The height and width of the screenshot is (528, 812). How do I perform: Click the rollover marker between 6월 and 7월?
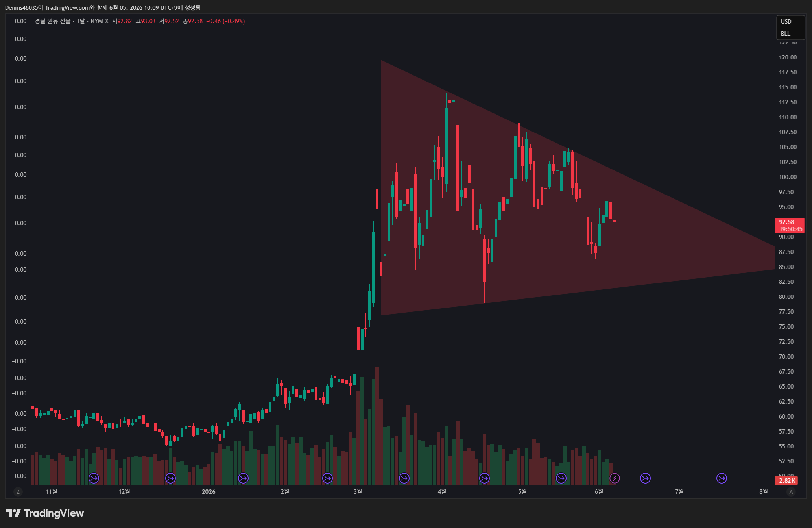tap(645, 478)
